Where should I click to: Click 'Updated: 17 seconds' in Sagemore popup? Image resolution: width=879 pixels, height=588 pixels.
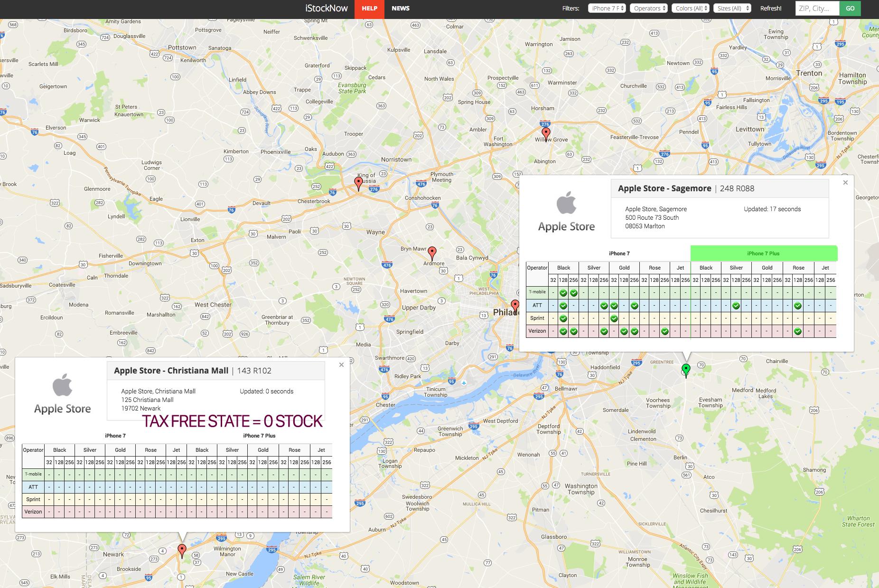[772, 209]
